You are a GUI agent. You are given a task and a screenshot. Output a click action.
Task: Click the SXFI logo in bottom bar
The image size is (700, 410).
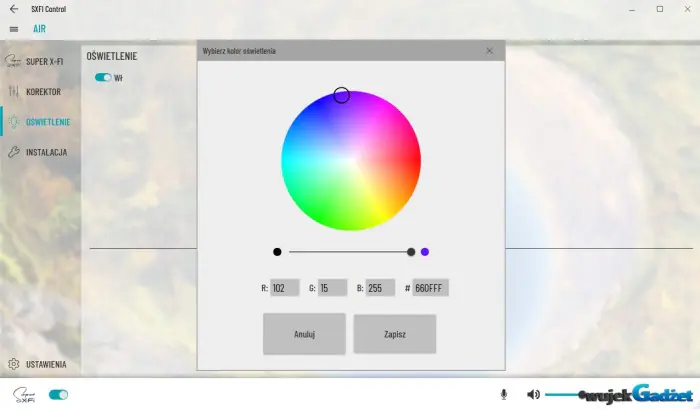[x=24, y=395]
